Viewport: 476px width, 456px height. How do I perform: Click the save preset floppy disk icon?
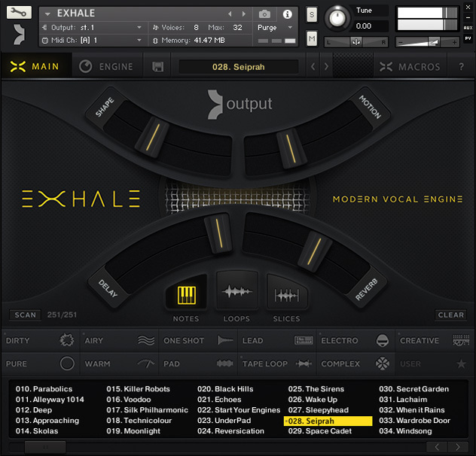click(x=157, y=67)
